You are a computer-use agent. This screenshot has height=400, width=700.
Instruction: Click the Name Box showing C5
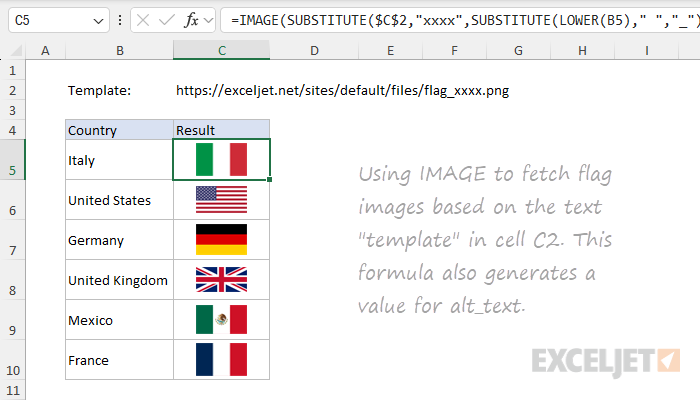click(x=58, y=20)
